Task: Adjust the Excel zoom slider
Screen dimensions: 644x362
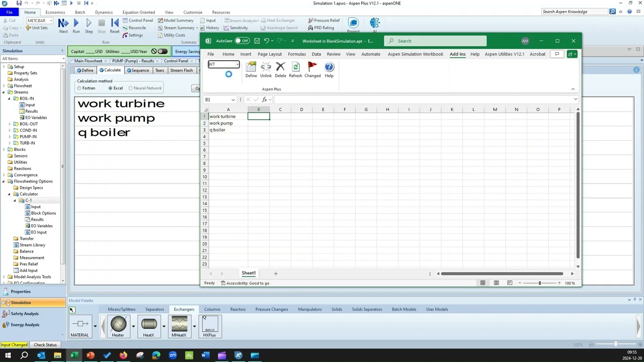Action: pyautogui.click(x=539, y=283)
